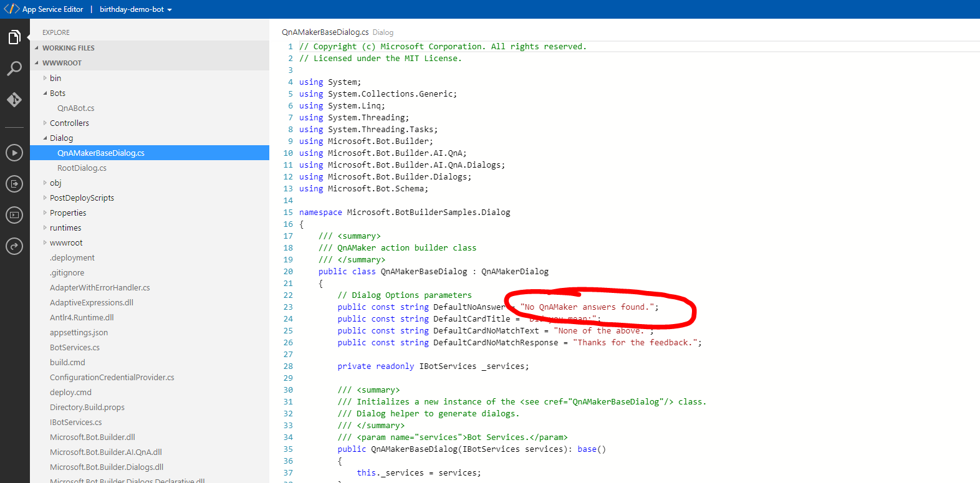The width and height of the screenshot is (980, 483).
Task: Click the DefaultCardNoMatchText identifier
Action: [x=486, y=330]
